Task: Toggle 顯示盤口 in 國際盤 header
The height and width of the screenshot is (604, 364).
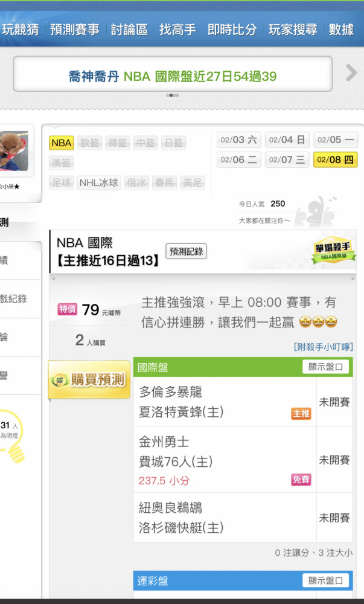Action: 325,367
